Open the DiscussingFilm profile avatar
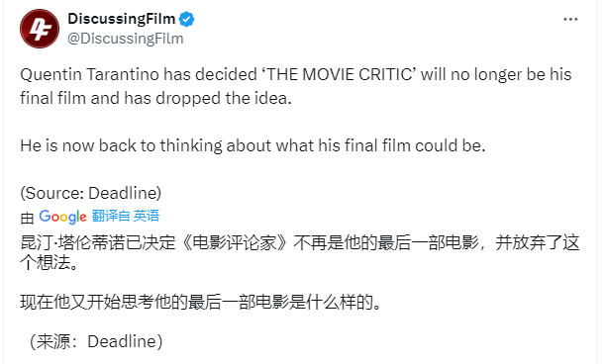This screenshot has height=364, width=605. click(x=40, y=29)
